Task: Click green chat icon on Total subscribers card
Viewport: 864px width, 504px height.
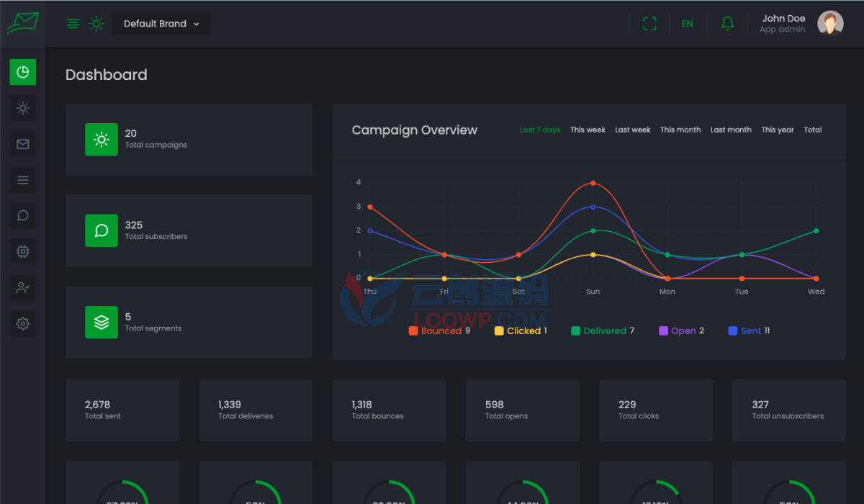Action: 102,230
